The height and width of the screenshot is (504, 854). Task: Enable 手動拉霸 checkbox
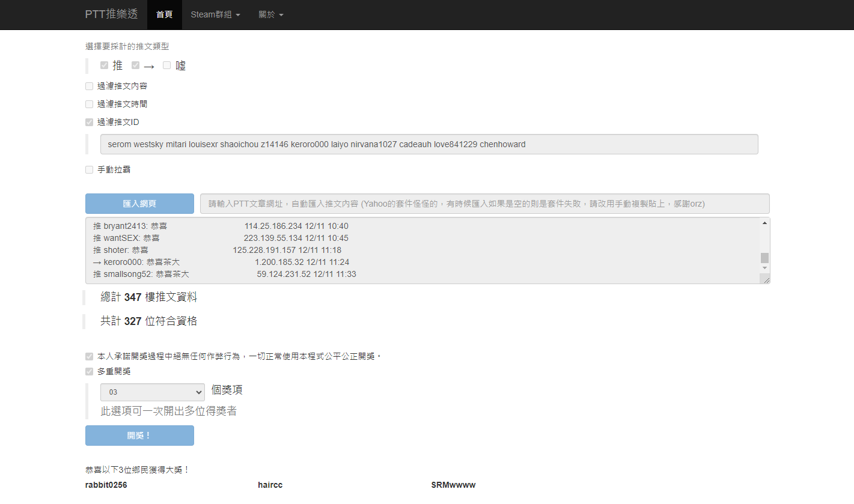(90, 170)
